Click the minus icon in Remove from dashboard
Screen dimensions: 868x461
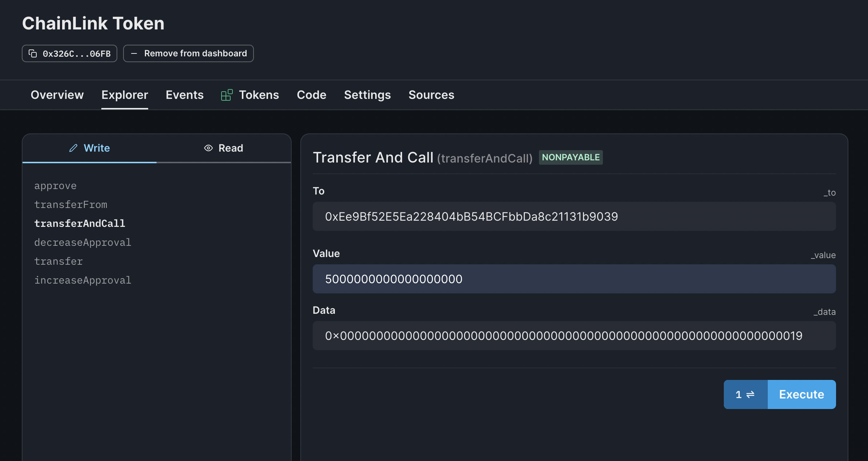(x=134, y=53)
